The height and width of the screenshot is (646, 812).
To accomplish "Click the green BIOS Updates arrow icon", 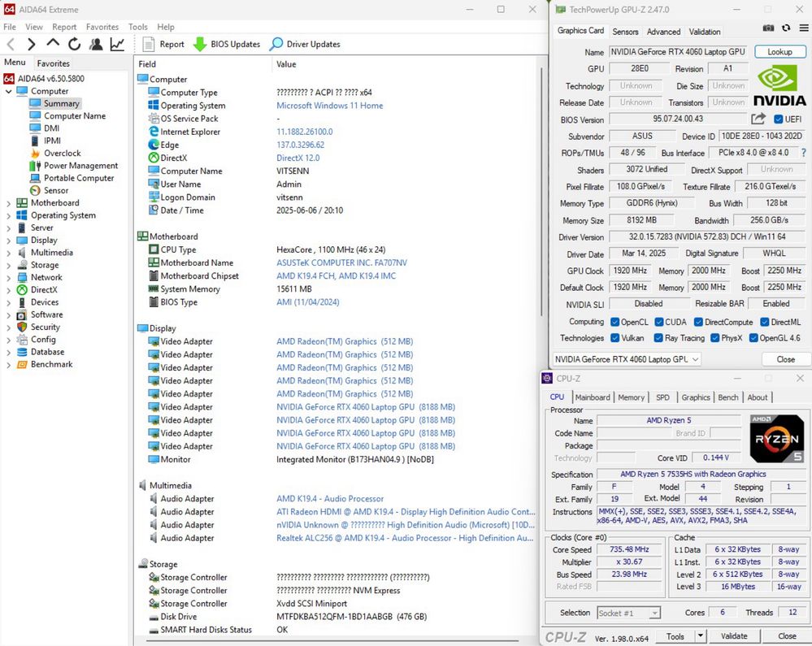I will click(200, 45).
